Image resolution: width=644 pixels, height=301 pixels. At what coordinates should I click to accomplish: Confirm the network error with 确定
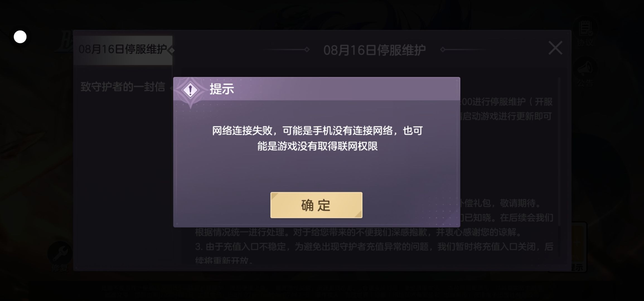click(x=316, y=205)
